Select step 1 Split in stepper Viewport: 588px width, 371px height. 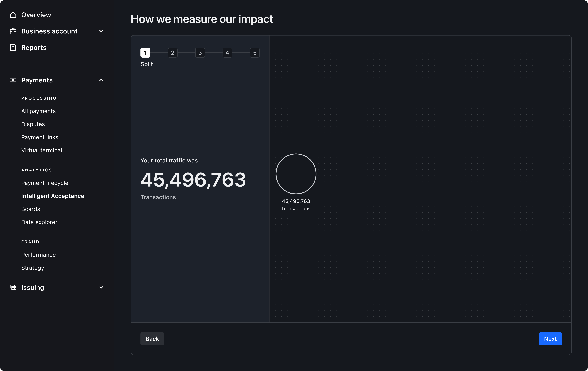point(145,53)
